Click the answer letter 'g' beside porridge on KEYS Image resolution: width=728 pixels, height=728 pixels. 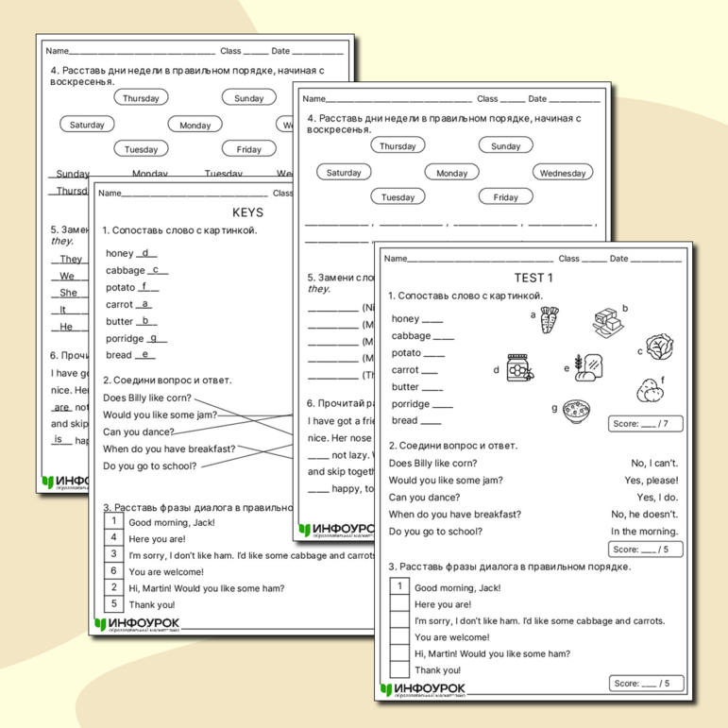[154, 337]
